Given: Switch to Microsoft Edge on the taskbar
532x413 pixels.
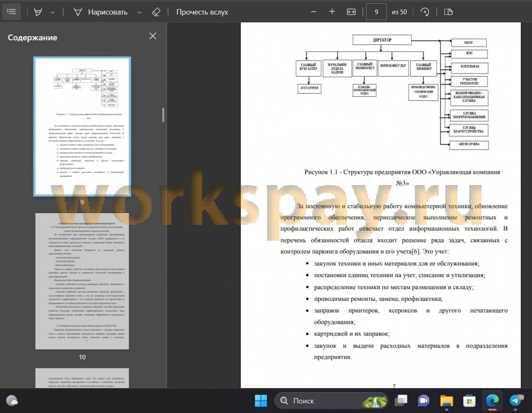Looking at the screenshot, I should pyautogui.click(x=492, y=401).
